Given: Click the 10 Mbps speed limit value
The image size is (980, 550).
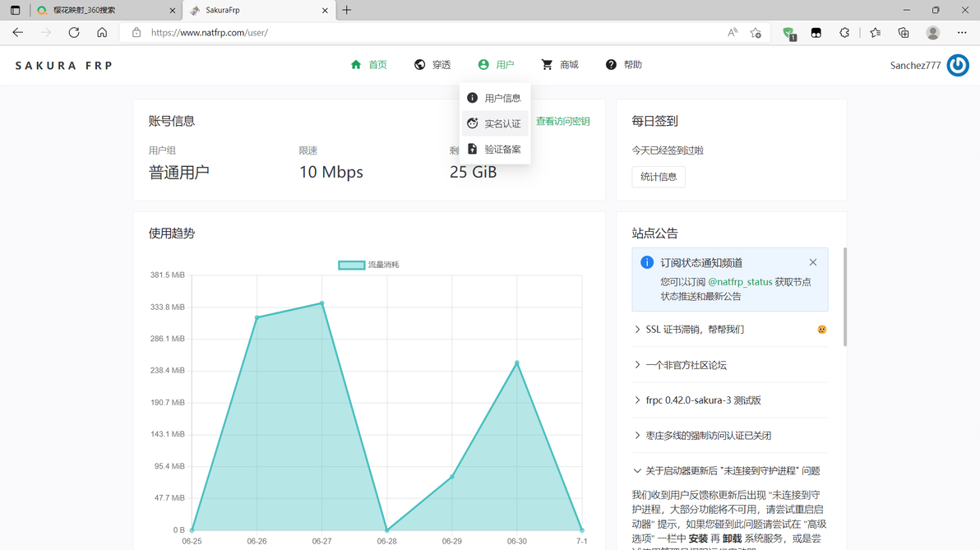Looking at the screenshot, I should click(x=331, y=172).
